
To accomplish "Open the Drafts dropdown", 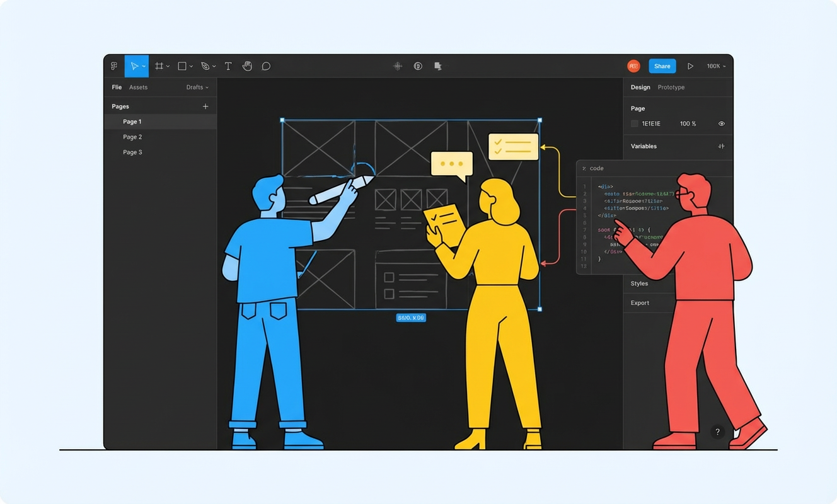I will 197,88.
